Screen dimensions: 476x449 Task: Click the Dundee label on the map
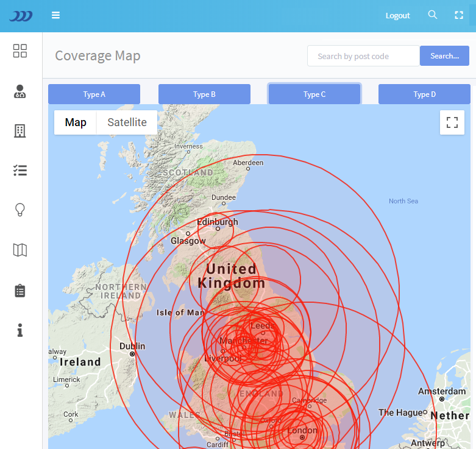pos(224,197)
